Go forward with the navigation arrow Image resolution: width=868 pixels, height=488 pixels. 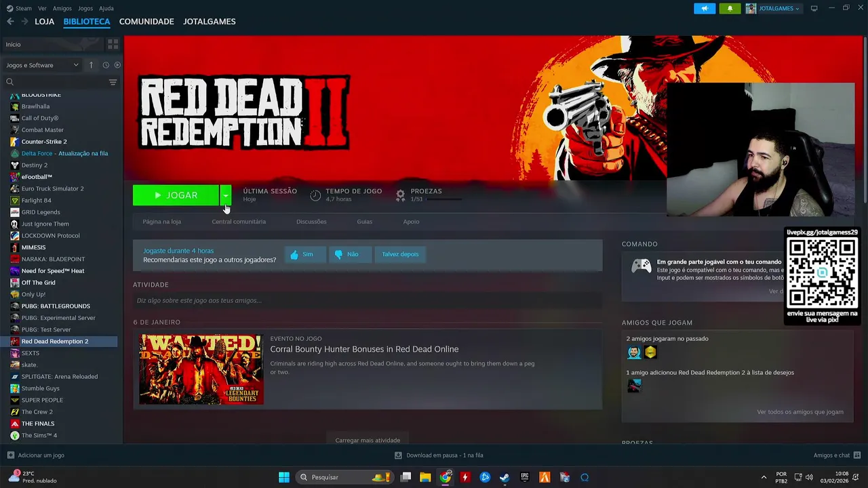pos(24,22)
